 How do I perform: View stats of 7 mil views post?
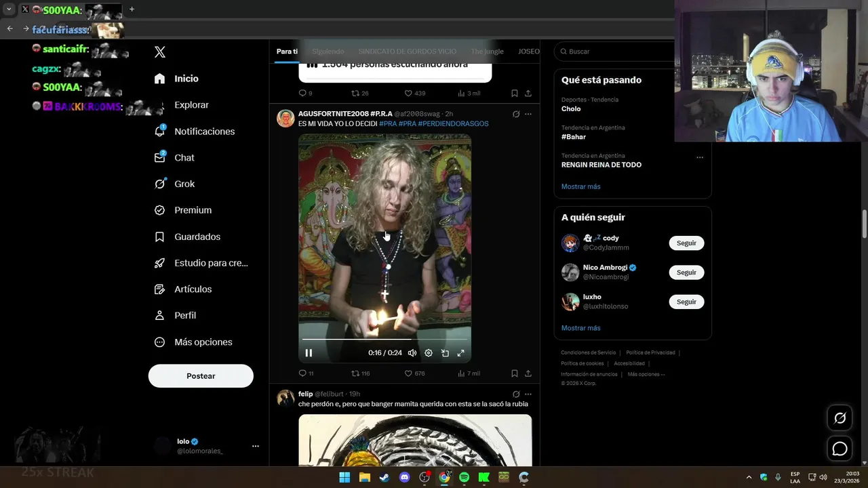pyautogui.click(x=469, y=373)
